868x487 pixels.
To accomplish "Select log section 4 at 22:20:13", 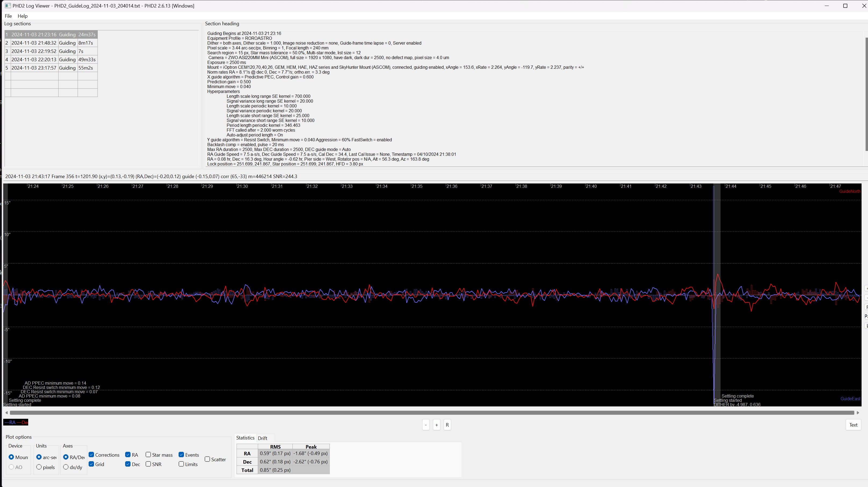I will 34,60.
